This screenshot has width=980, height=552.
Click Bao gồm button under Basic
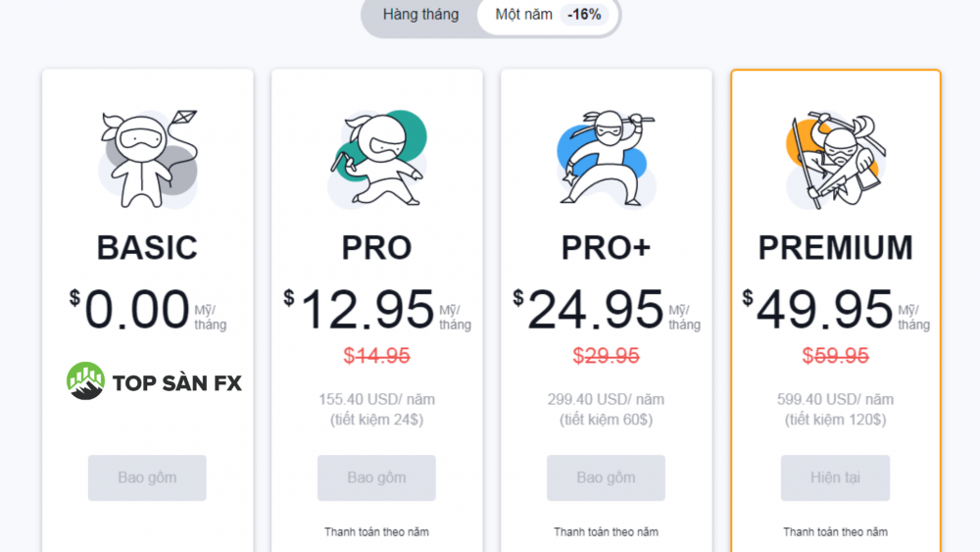(x=147, y=477)
